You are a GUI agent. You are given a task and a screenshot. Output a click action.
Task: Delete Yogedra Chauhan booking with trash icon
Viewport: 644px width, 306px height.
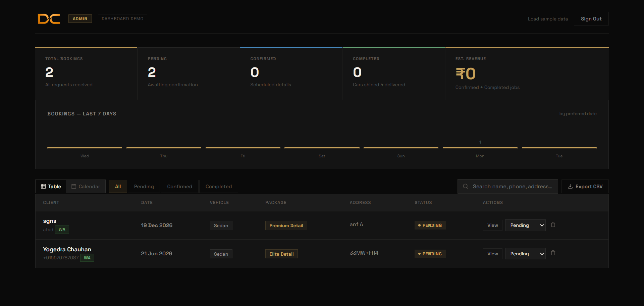(553, 253)
